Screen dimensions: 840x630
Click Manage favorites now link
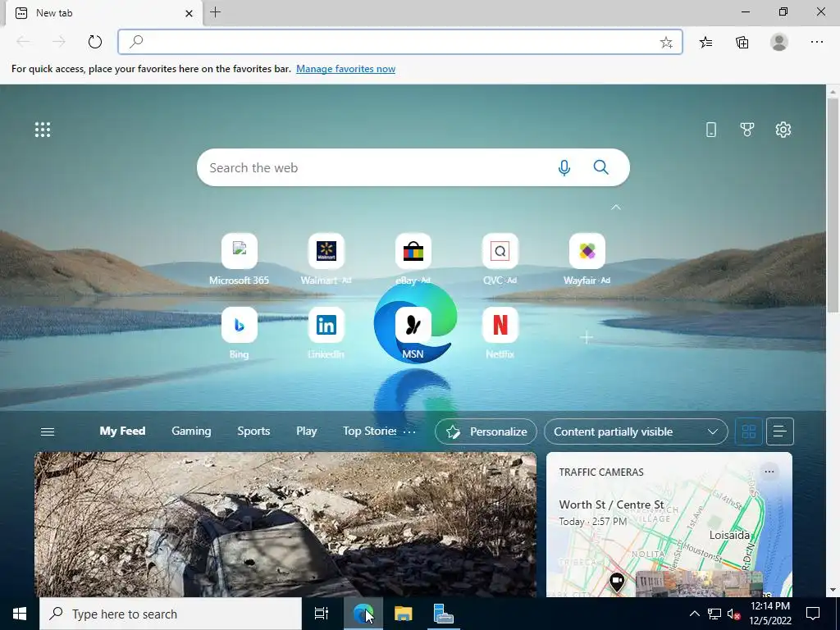click(x=345, y=69)
